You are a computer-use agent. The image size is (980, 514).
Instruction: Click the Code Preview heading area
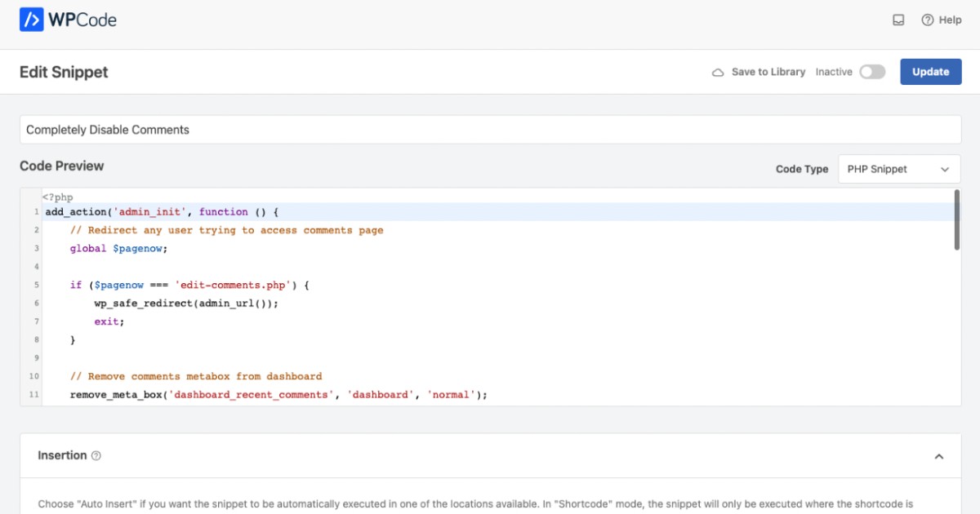61,166
